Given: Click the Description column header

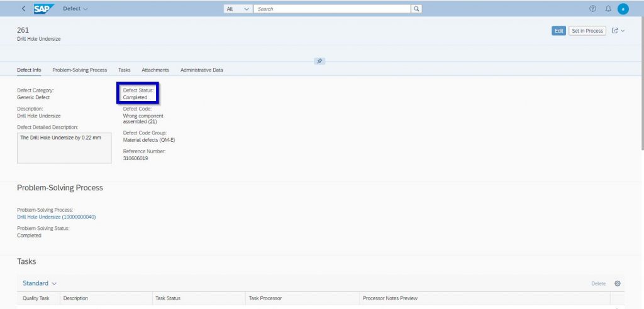Looking at the screenshot, I should (x=106, y=298).
